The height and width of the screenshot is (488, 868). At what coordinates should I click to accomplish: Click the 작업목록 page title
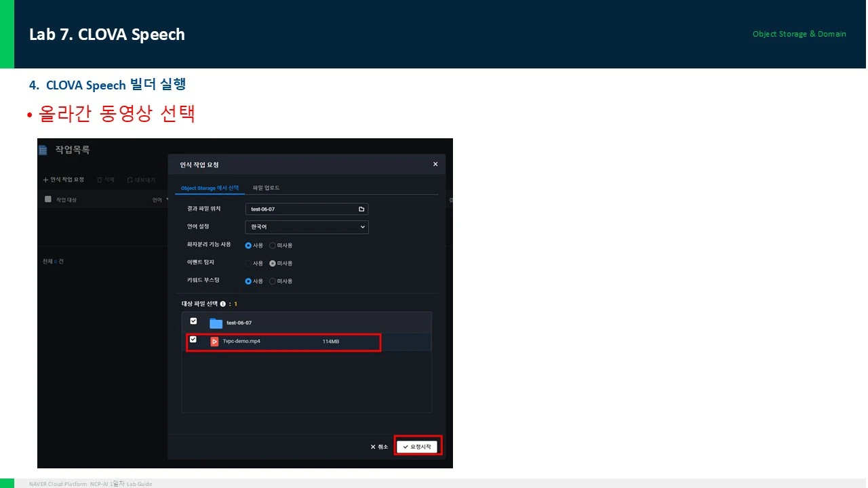[73, 150]
